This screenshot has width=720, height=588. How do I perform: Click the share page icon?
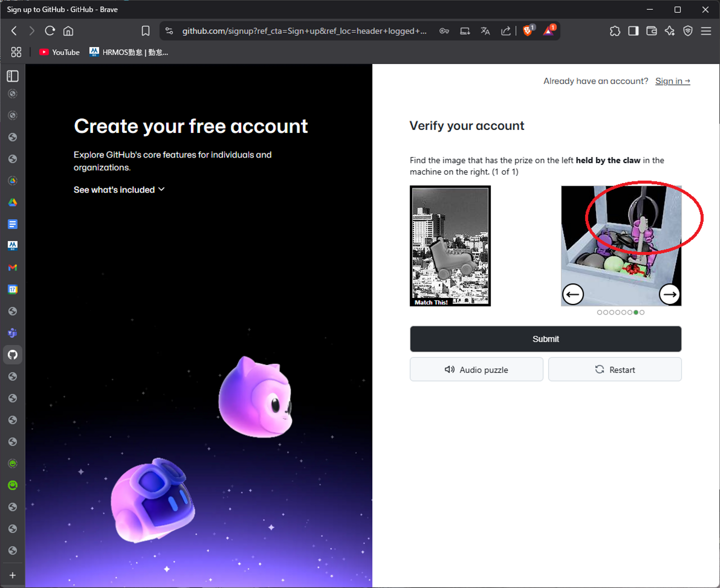[x=506, y=31]
